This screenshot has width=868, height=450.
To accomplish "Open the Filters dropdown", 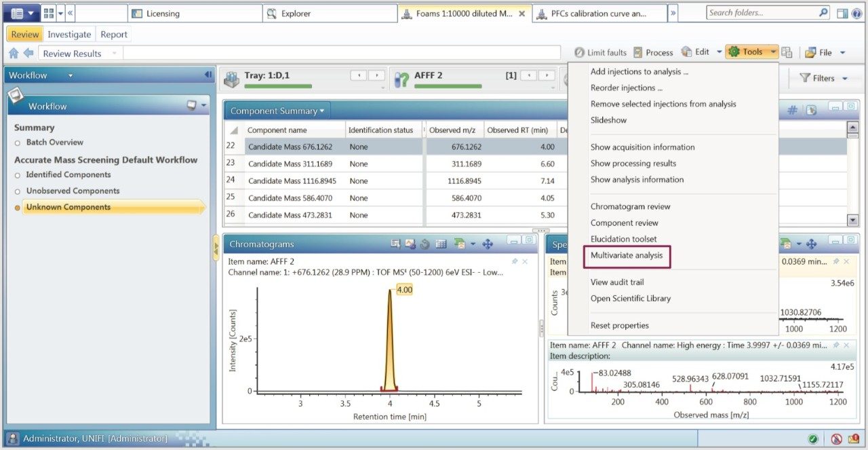I will tap(824, 78).
